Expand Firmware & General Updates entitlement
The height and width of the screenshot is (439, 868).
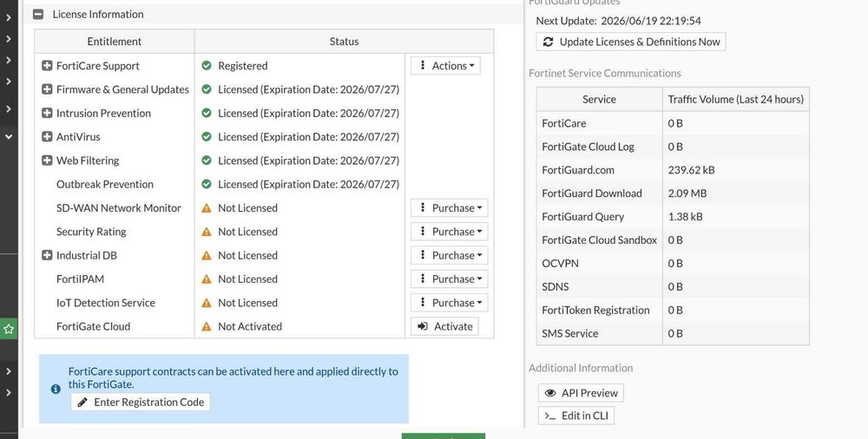47,89
